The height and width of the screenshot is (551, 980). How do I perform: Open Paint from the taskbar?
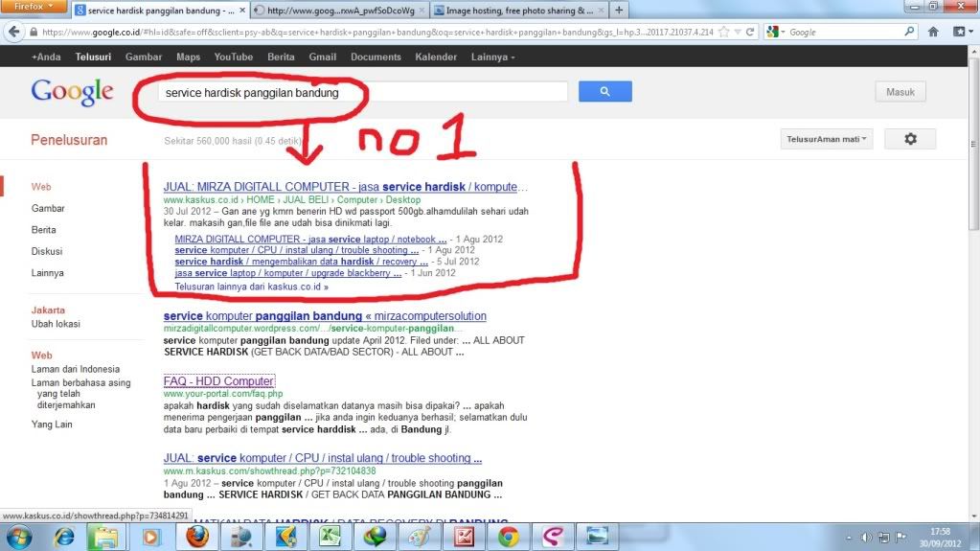(420, 538)
